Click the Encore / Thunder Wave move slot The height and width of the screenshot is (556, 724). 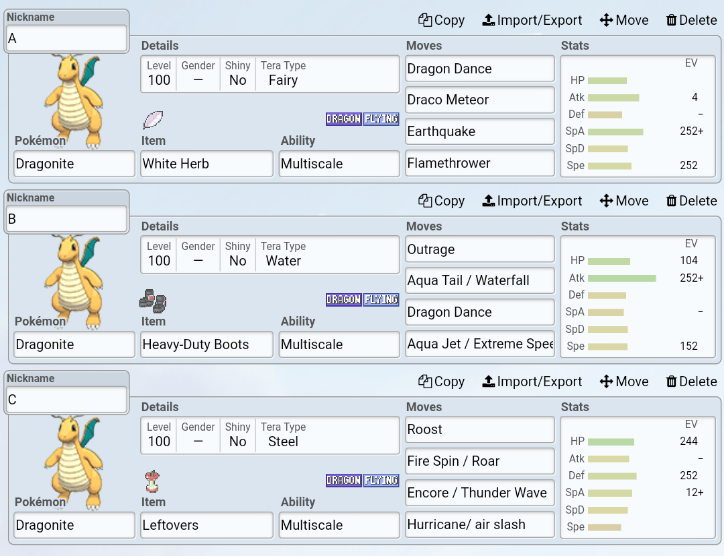pos(480,492)
